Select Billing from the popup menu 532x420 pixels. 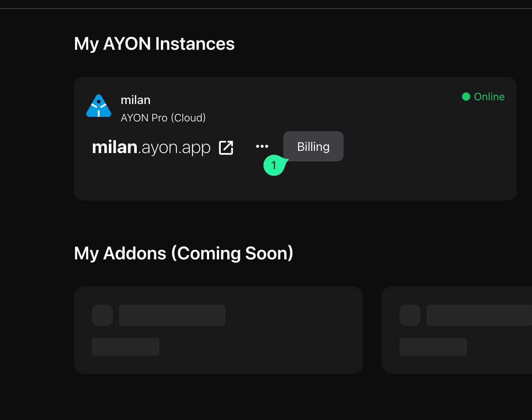[x=313, y=146]
